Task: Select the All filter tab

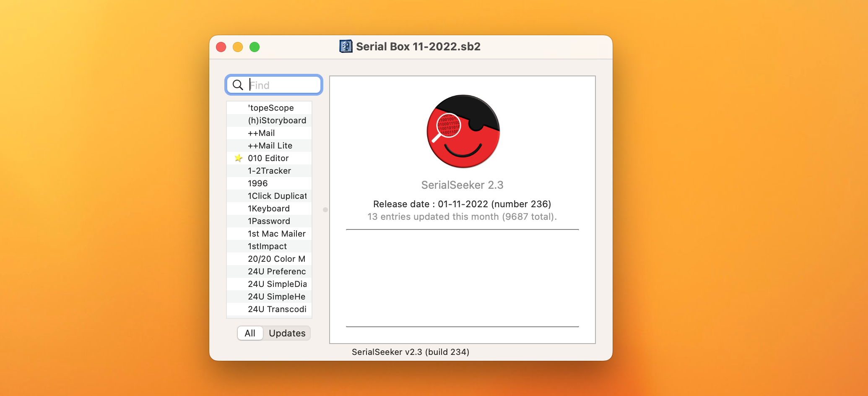Action: (x=250, y=333)
